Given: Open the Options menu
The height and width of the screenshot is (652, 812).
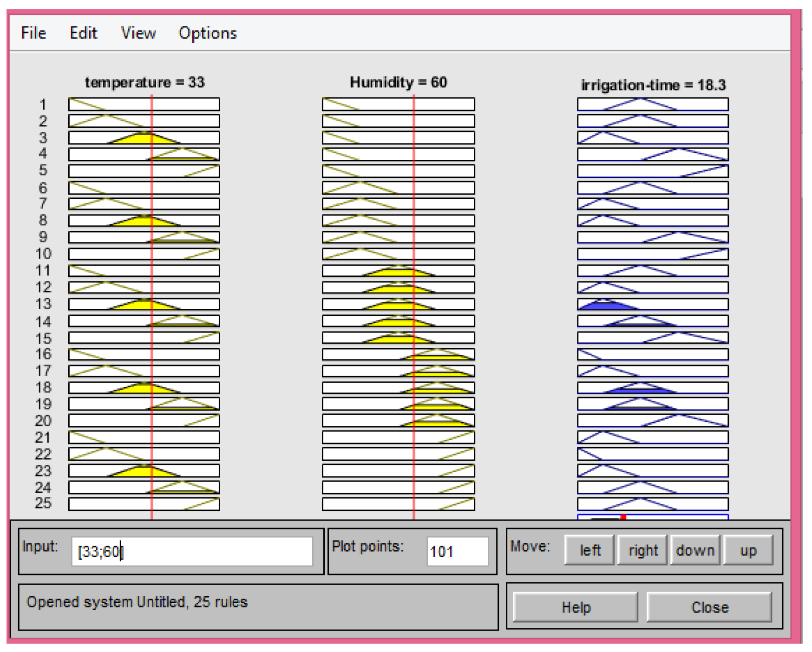Looking at the screenshot, I should [x=208, y=33].
